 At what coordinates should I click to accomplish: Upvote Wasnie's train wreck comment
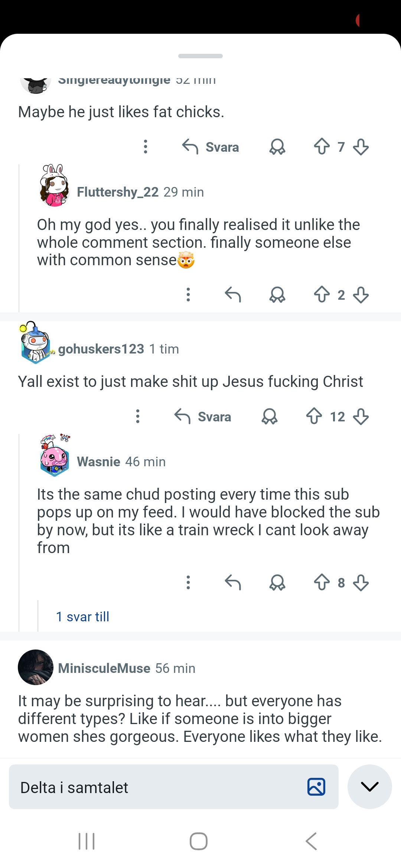pos(322,582)
